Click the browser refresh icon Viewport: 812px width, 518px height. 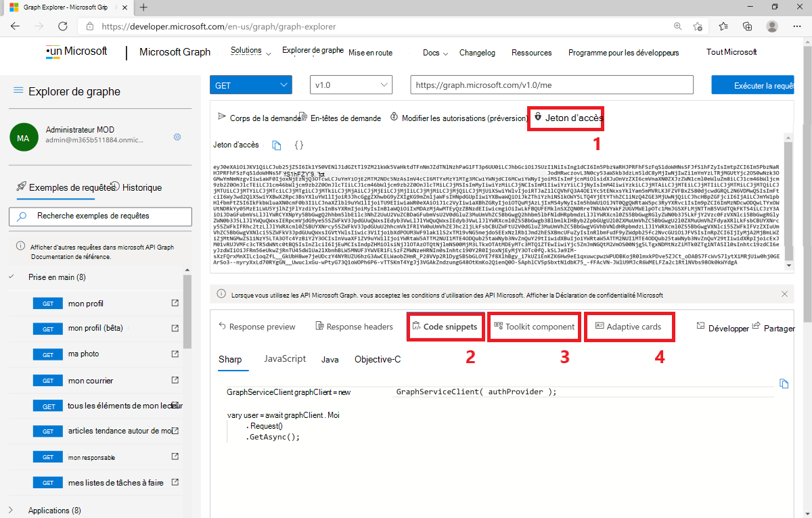[62, 25]
